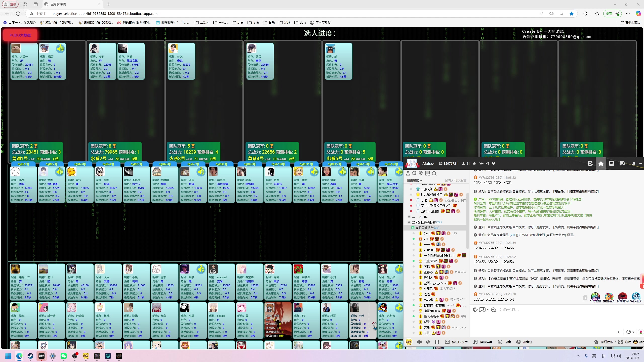This screenshot has width=644, height=362.
Task: Open the audio mixer settings icon
Action: tap(437, 342)
